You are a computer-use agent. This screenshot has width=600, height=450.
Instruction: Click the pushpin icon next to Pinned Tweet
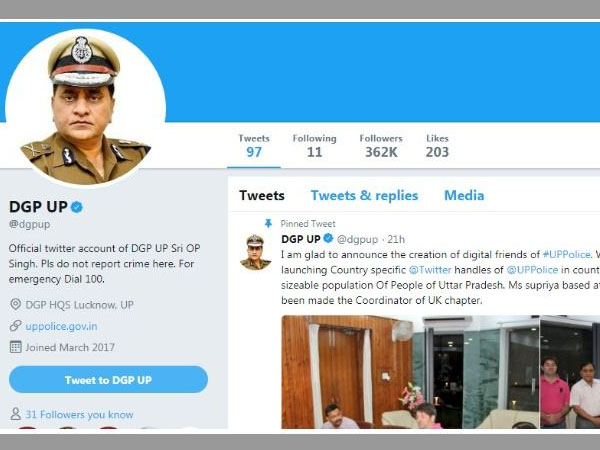pyautogui.click(x=268, y=224)
